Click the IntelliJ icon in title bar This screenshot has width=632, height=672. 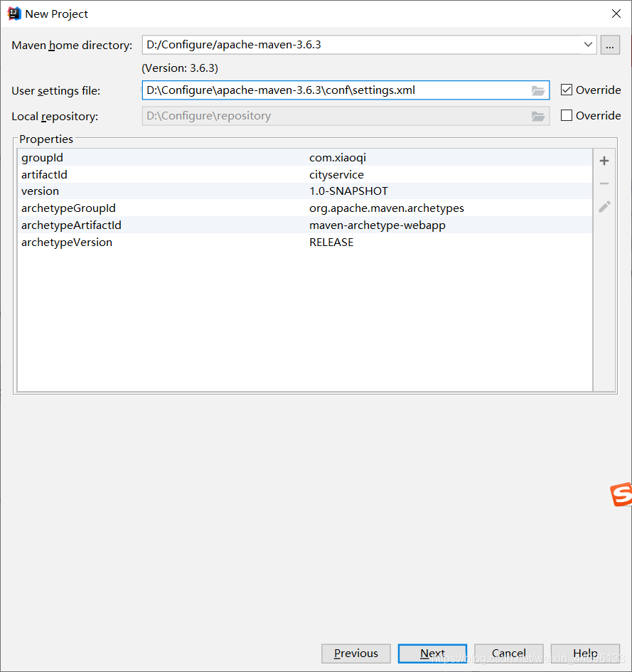pyautogui.click(x=14, y=14)
